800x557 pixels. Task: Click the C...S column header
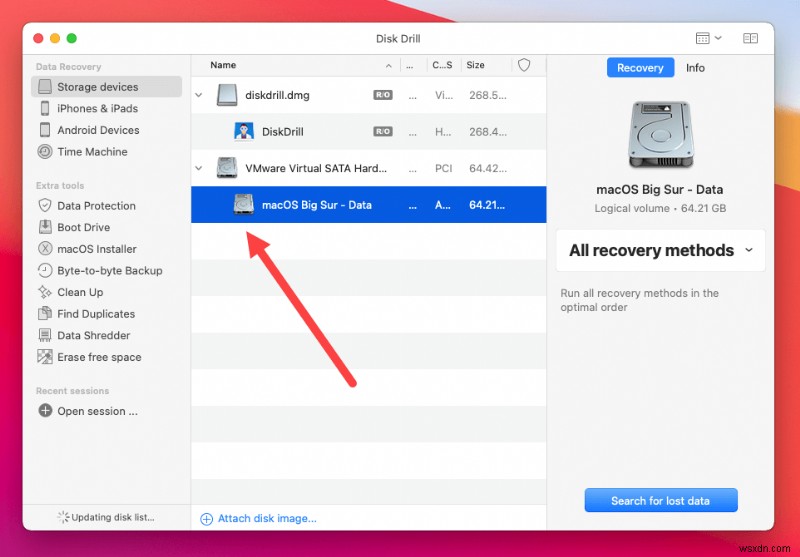coord(442,65)
